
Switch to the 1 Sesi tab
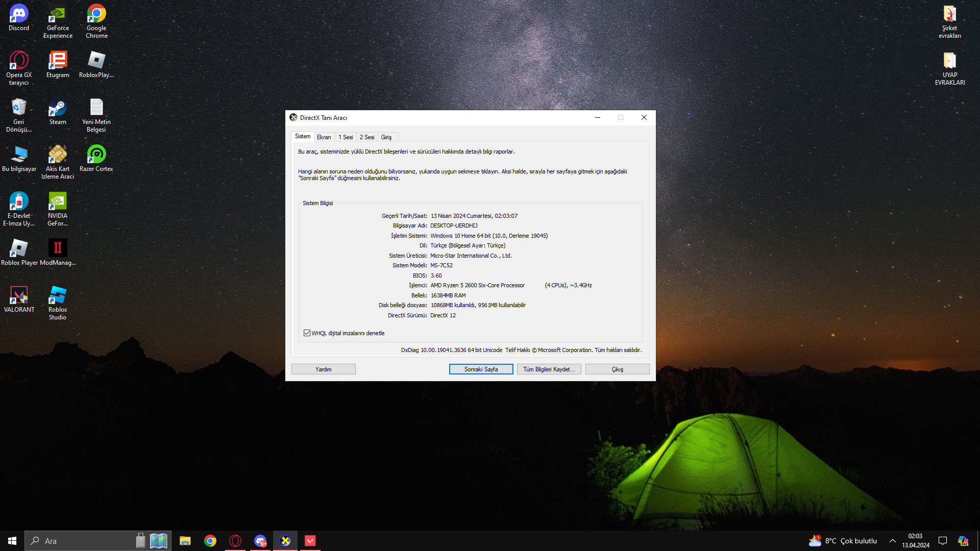346,137
